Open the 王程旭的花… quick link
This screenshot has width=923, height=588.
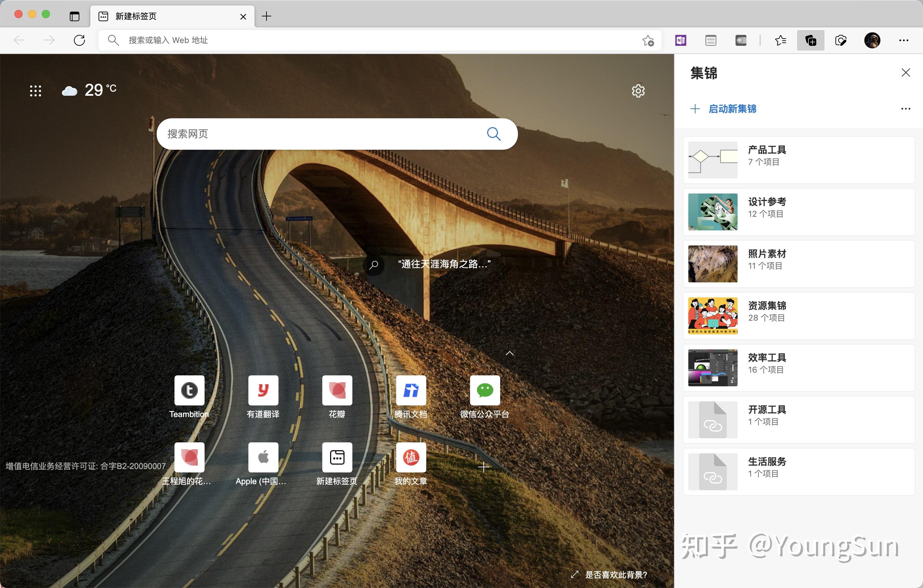[x=189, y=464]
